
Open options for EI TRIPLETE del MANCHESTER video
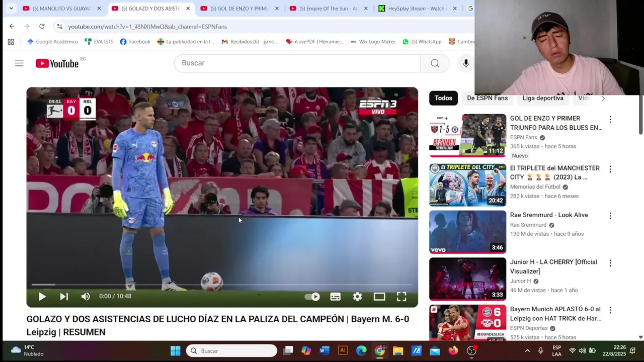610,169
